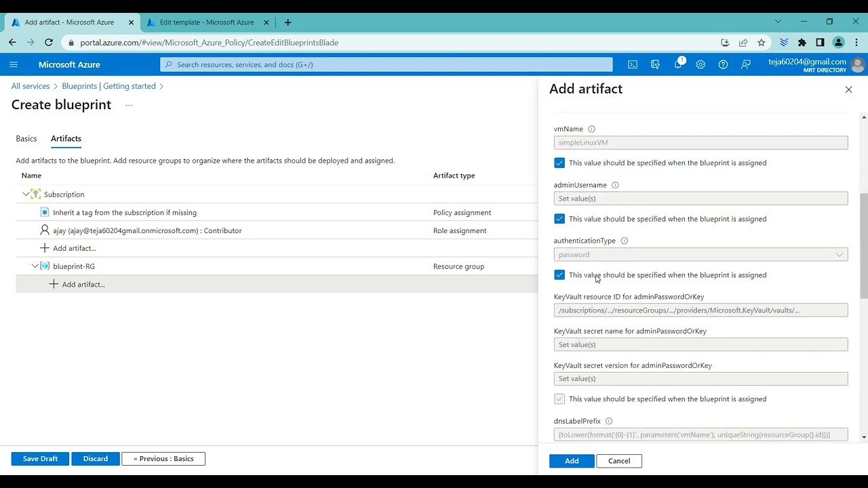Toggle the adminPasswordOrKey specify-at-assignment checkbox
This screenshot has width=868, height=488.
[559, 399]
